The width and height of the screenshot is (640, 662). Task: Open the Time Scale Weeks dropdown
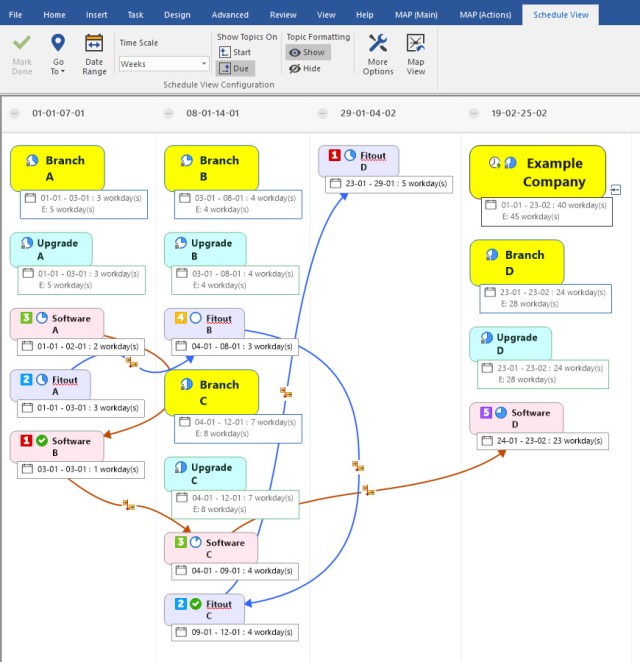pos(164,64)
